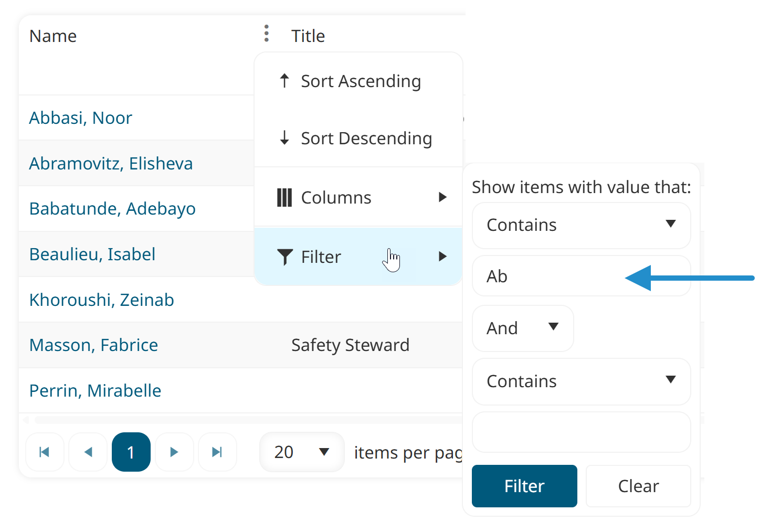Apply the filter with the Filter button
Screen dimensions: 760x532
pyautogui.click(x=524, y=486)
